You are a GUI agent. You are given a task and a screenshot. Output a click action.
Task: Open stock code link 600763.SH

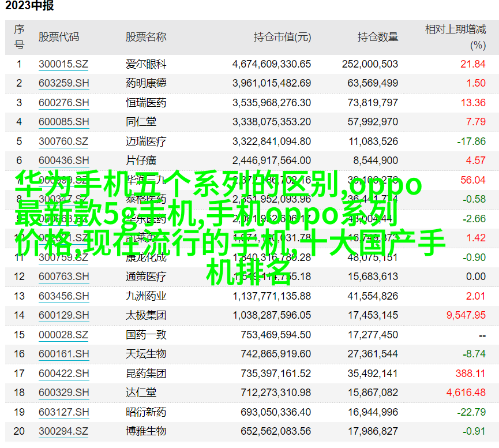[x=63, y=277]
